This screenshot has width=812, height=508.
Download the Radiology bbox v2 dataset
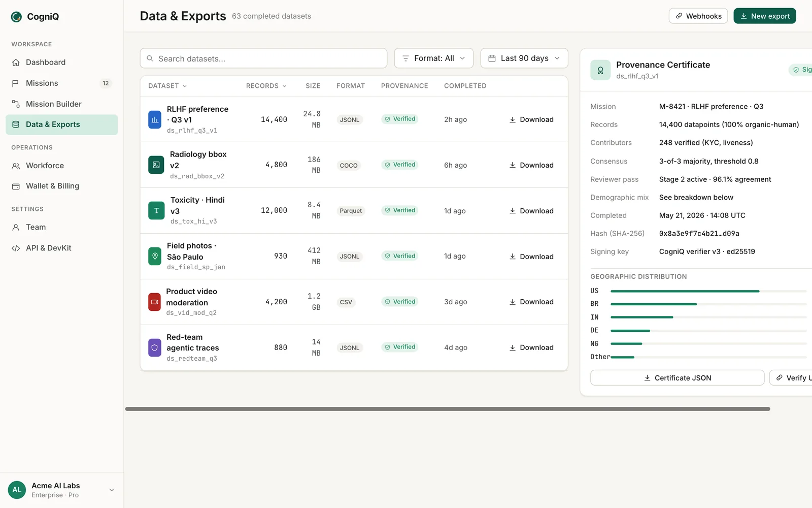point(531,165)
